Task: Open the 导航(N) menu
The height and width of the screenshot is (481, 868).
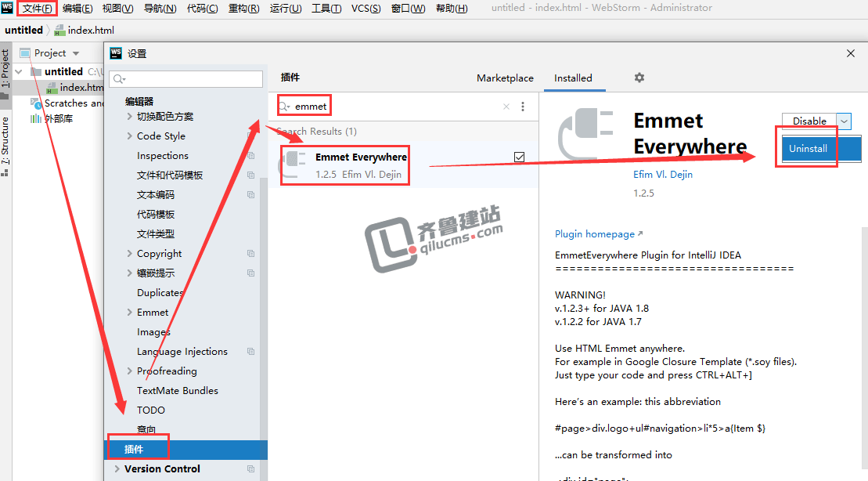Action: tap(160, 9)
